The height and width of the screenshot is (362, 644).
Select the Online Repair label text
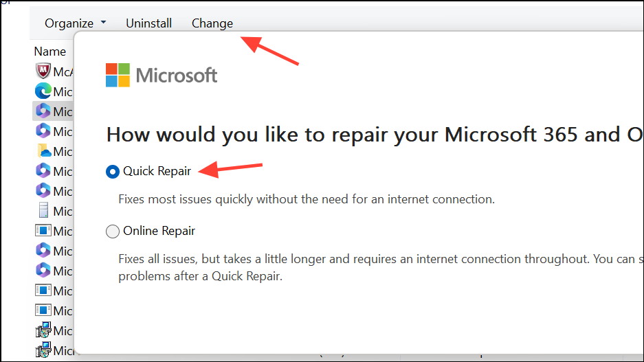tap(159, 231)
